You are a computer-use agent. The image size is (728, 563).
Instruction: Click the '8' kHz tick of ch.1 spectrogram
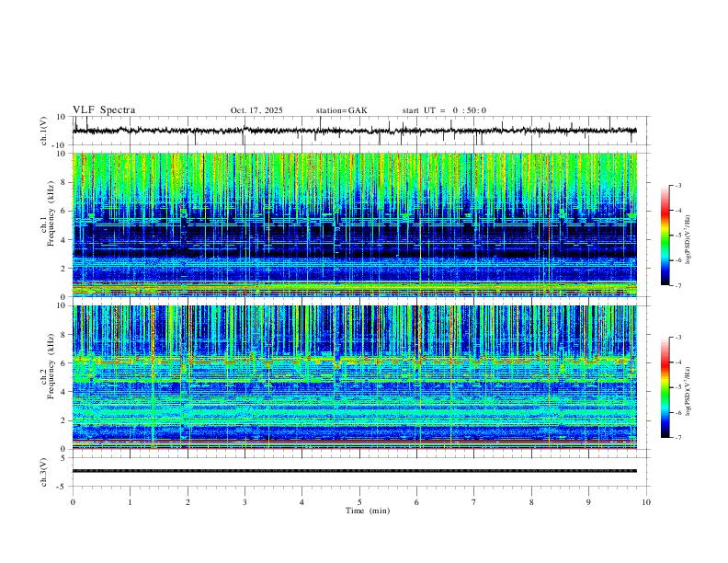tap(63, 182)
